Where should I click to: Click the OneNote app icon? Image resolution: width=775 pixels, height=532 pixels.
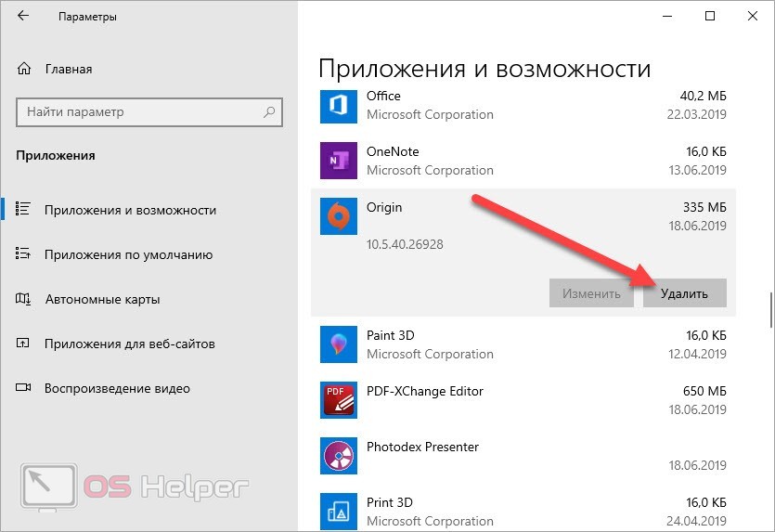tap(339, 161)
